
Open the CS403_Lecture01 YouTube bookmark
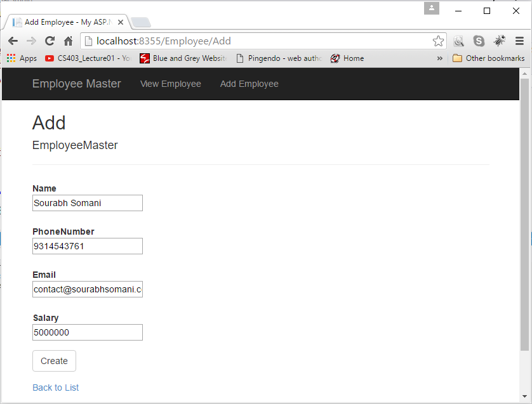(x=88, y=58)
